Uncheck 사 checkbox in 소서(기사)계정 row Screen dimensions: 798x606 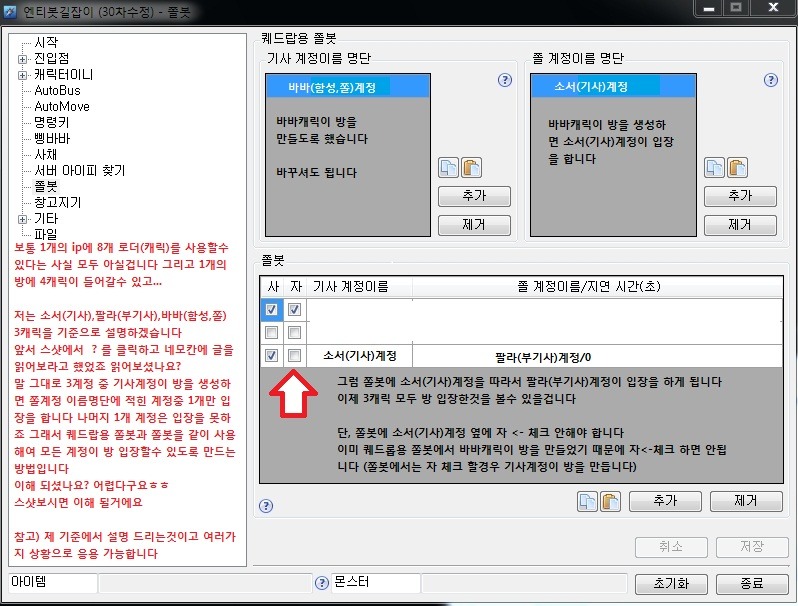271,356
